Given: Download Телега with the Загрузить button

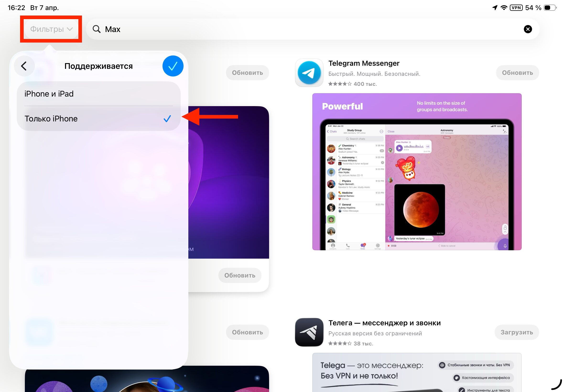Looking at the screenshot, I should coord(517,332).
